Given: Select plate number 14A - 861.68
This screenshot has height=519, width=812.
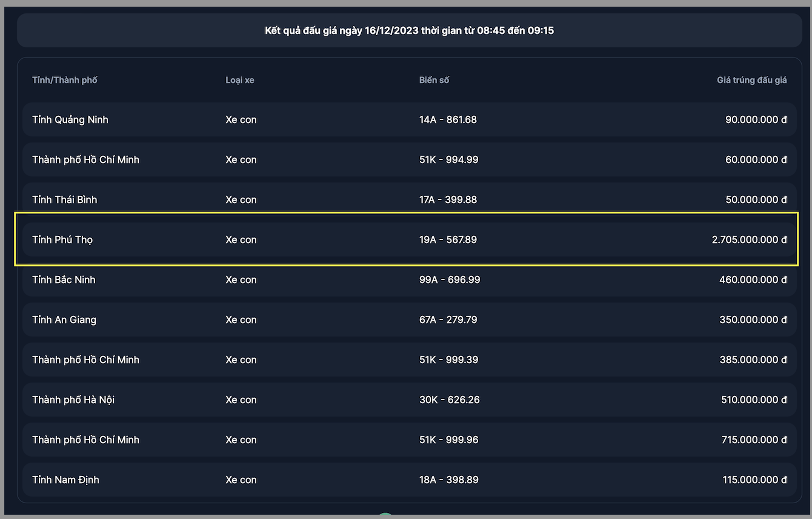Looking at the screenshot, I should pos(448,119).
